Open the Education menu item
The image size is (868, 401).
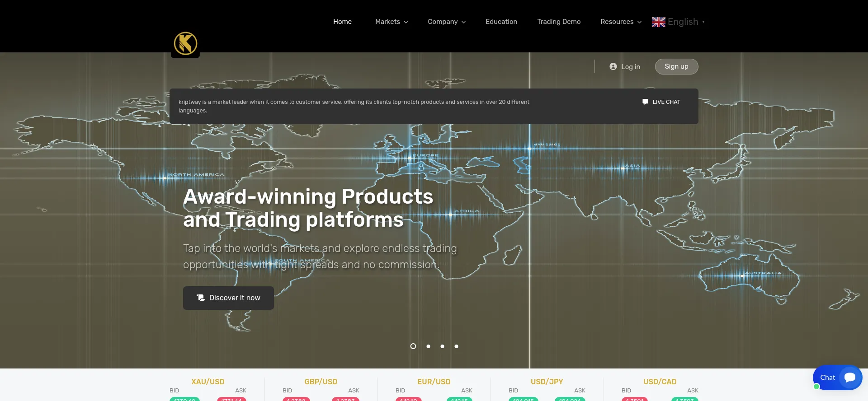tap(501, 22)
